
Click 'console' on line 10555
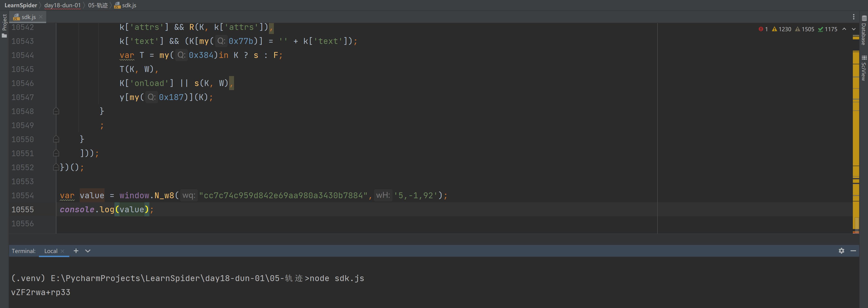coord(77,210)
